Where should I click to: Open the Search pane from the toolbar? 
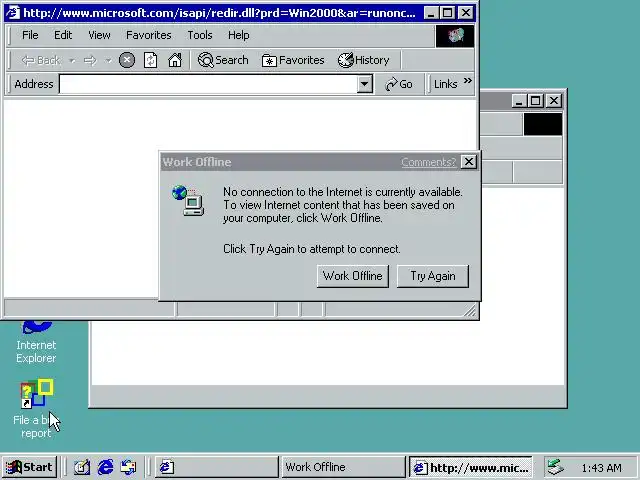[223, 60]
